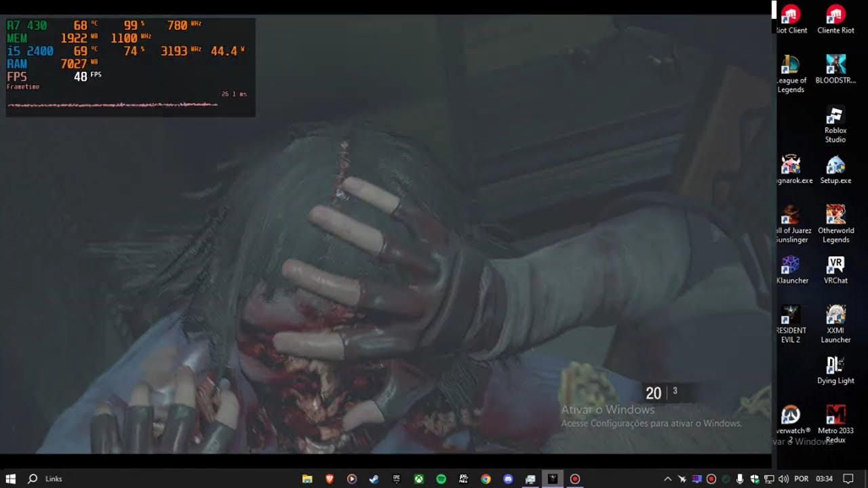The image size is (868, 488).
Task: Switch to the active game window on taskbar
Action: [x=553, y=479]
